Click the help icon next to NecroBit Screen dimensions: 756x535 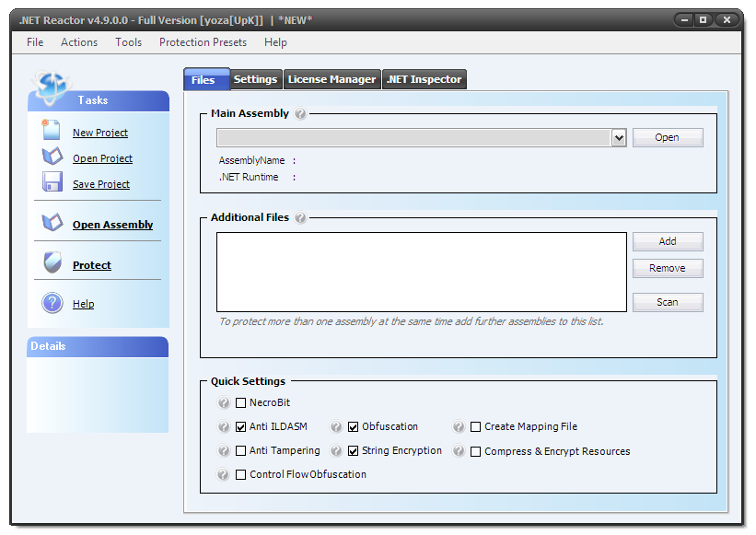coord(223,402)
